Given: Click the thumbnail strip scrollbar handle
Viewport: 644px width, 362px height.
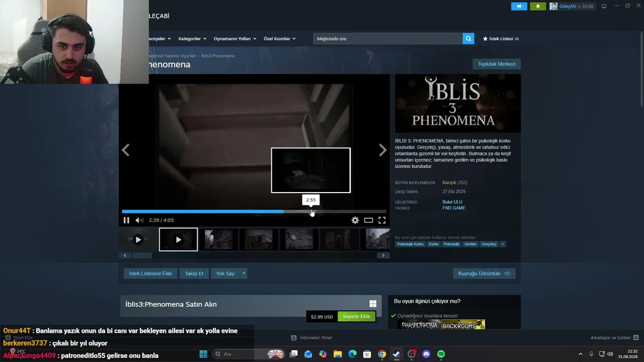Looking at the screenshot, I should (142, 255).
